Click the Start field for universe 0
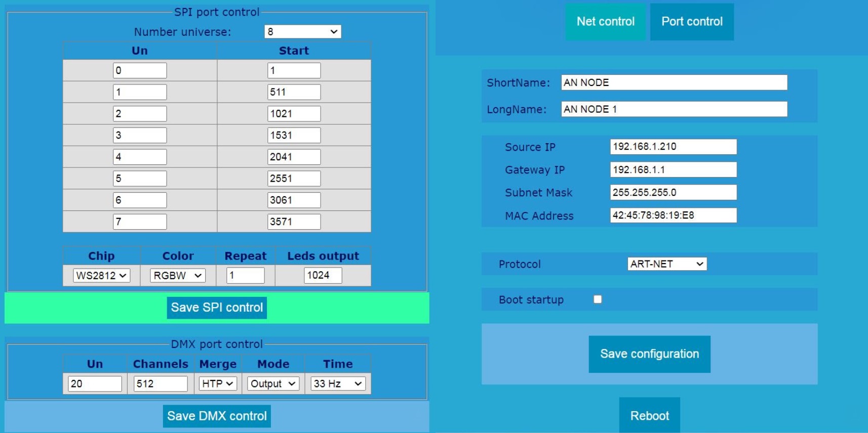Screen dimensions: 868x433 [x=294, y=70]
